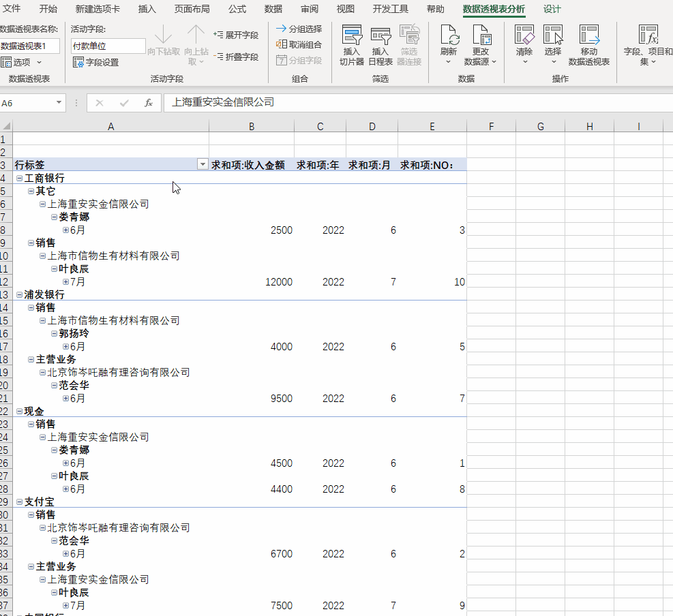
Task: Collapse the 现金 group
Action: click(x=19, y=411)
